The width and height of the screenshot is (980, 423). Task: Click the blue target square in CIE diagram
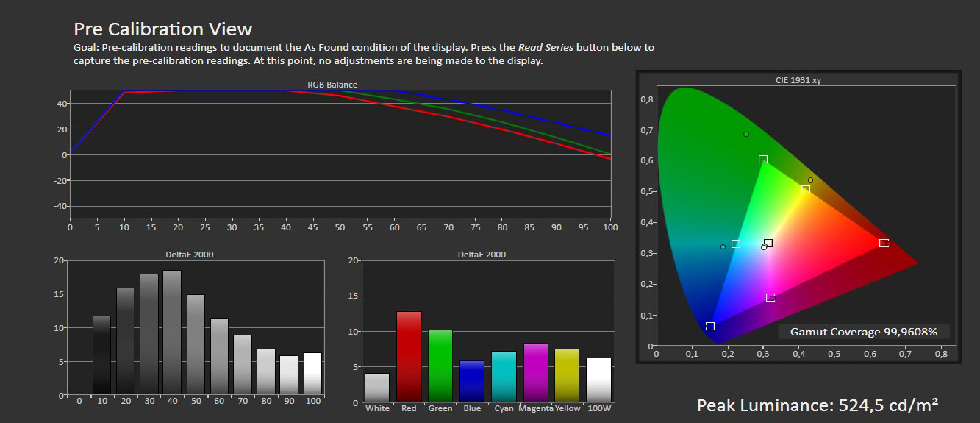click(710, 326)
